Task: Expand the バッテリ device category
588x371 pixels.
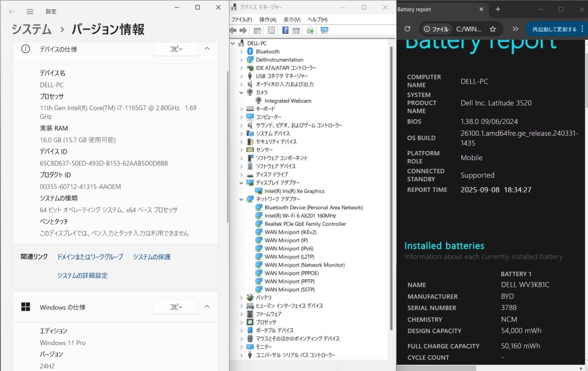Action: click(241, 298)
